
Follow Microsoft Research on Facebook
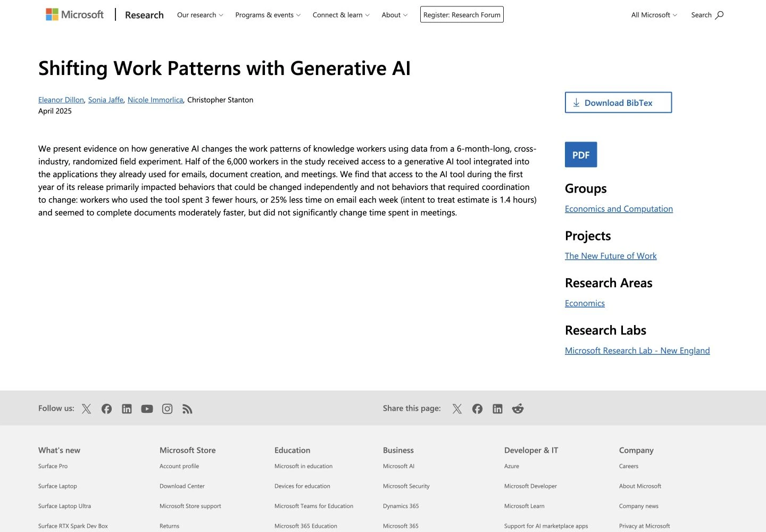coord(106,409)
